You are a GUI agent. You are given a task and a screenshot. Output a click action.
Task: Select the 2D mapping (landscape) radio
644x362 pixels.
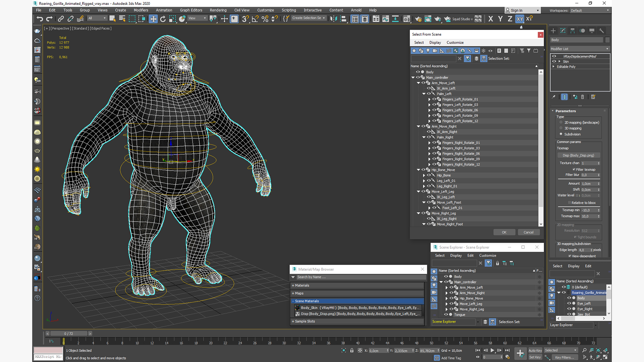click(561, 122)
